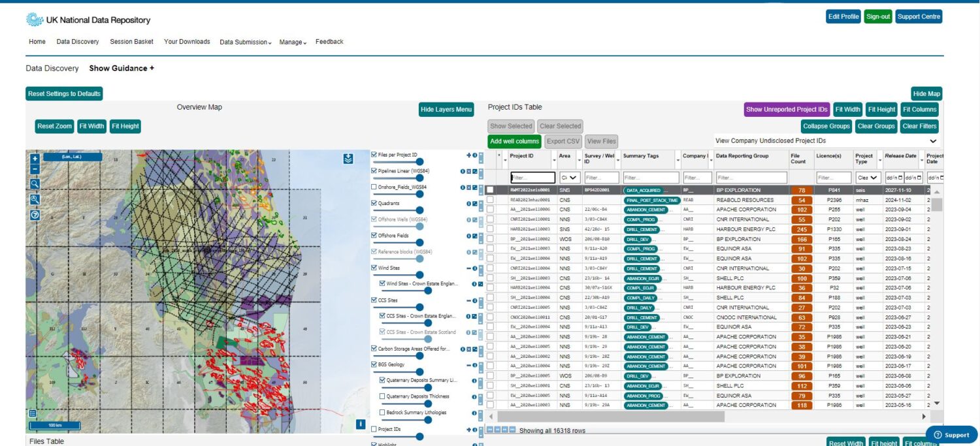Expand the Show Guidance section
The image size is (980, 446).
(122, 68)
